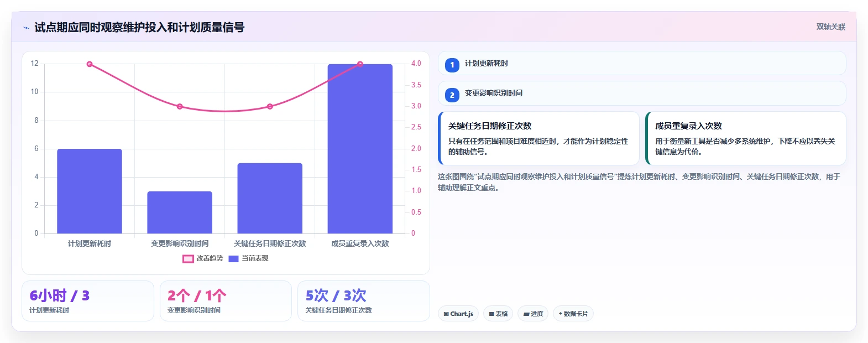Click right axis value 4.0
The width and height of the screenshot is (868, 343).
pos(416,64)
